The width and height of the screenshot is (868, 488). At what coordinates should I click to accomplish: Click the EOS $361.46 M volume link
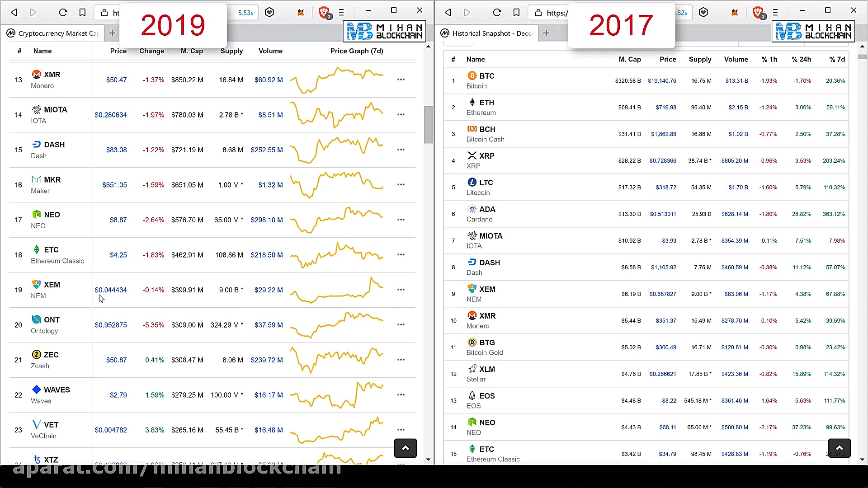(x=735, y=401)
